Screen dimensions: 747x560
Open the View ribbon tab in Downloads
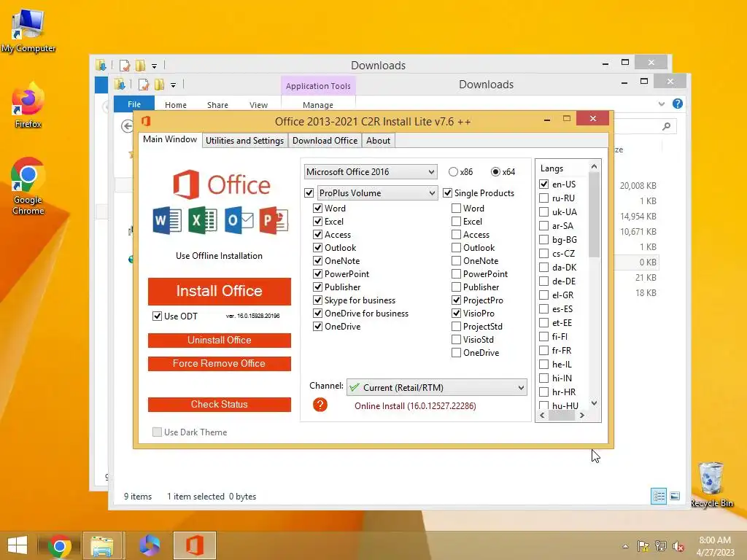[259, 105]
